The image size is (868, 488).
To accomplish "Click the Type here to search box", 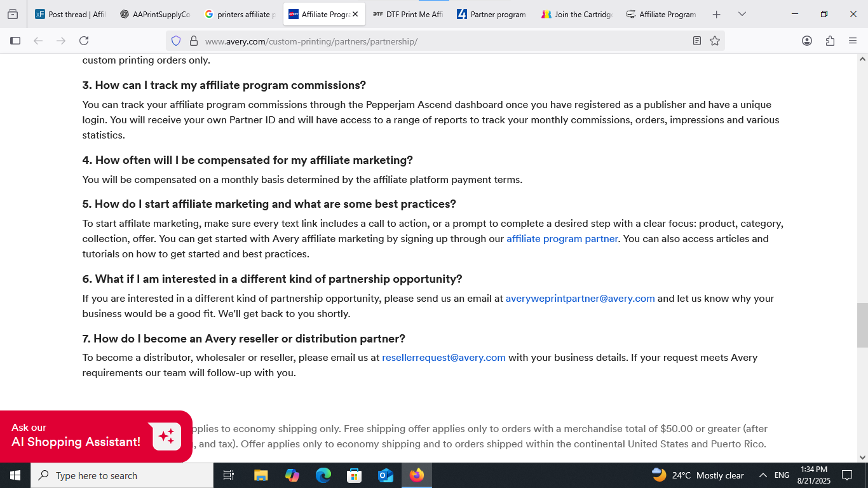I will [122, 475].
